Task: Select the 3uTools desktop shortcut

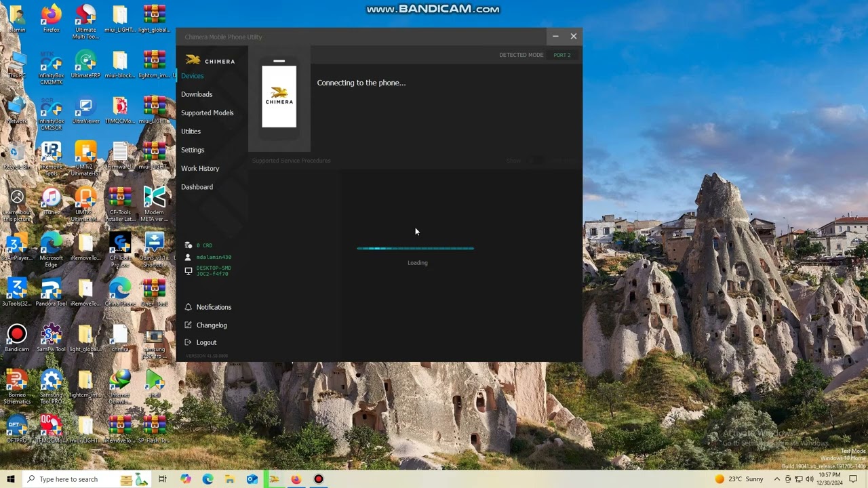Action: [x=17, y=293]
